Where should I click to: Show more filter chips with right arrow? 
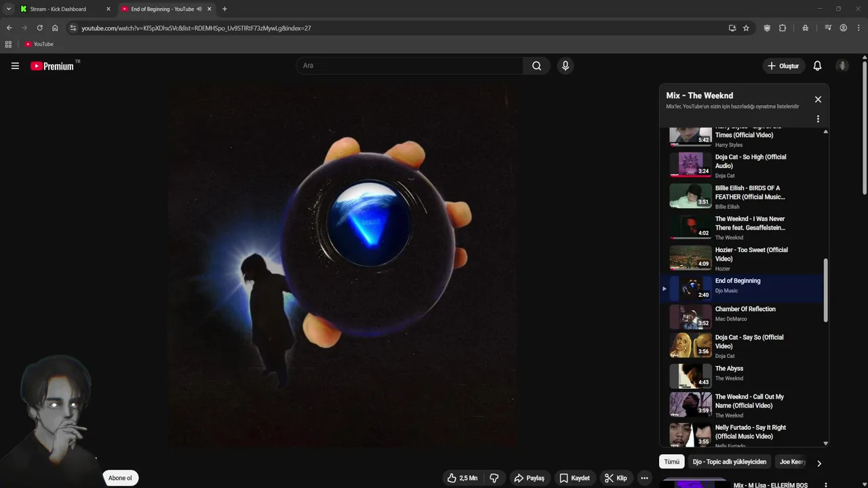tap(818, 464)
